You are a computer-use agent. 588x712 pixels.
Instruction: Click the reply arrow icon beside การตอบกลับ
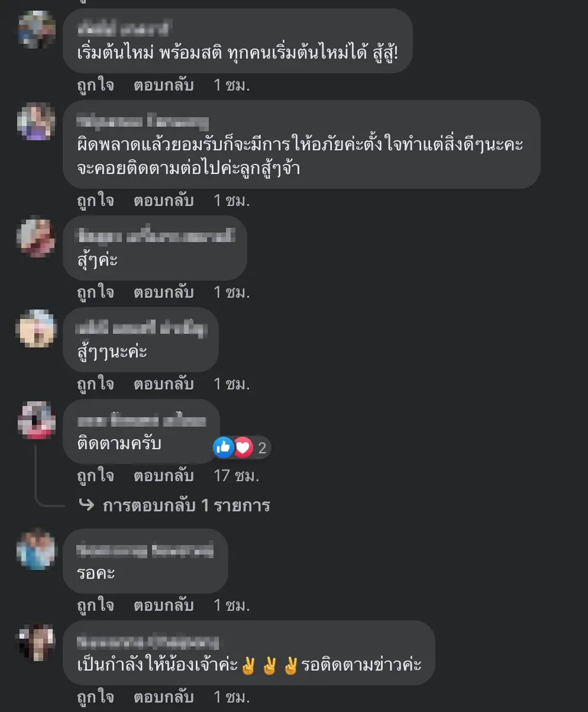tap(86, 505)
